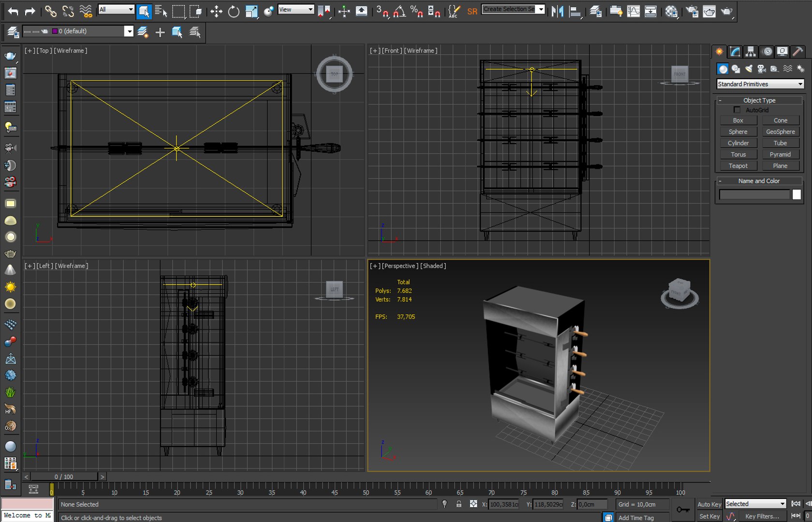Open the key mode 'Selected' dropdown

point(755,504)
